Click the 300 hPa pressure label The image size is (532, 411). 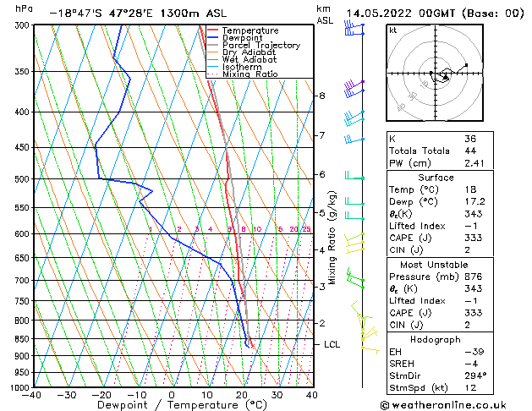pos(24,25)
